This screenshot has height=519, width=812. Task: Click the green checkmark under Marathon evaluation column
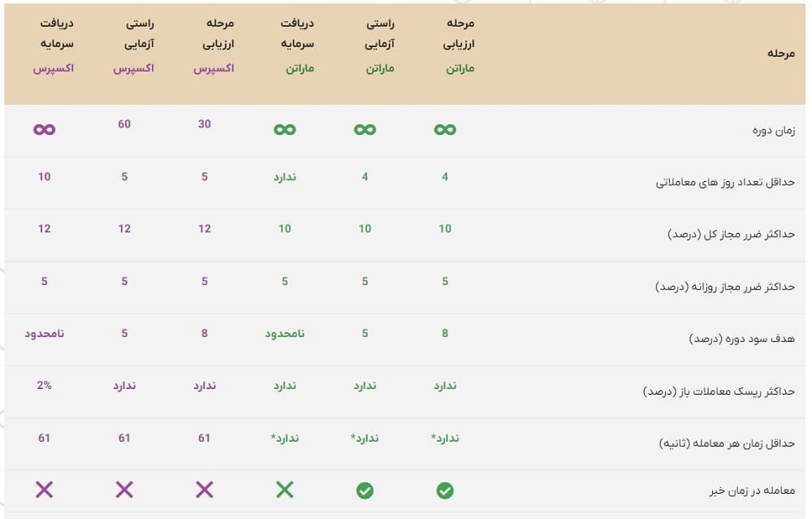pyautogui.click(x=445, y=491)
